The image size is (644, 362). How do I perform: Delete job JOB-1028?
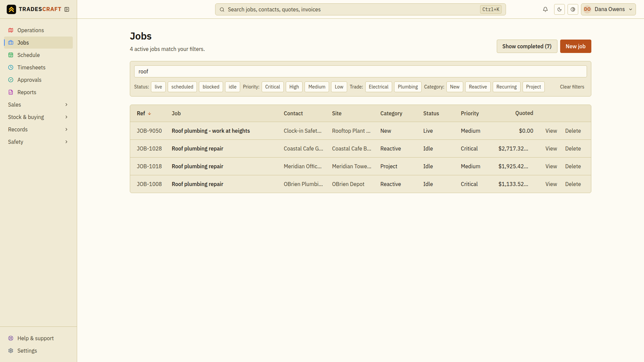pos(573,148)
